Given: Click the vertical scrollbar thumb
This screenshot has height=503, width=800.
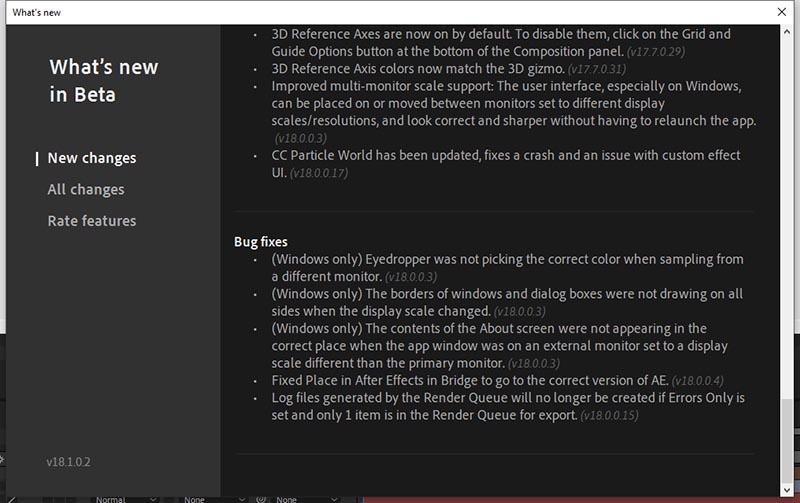Looking at the screenshot, I should (785, 425).
